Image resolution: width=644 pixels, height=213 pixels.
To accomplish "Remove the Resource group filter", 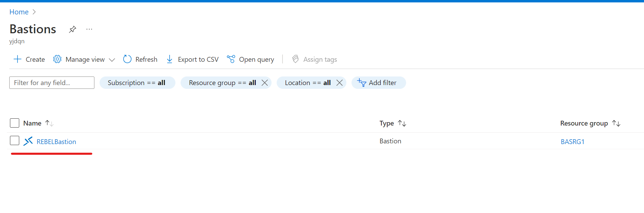I will click(x=265, y=83).
